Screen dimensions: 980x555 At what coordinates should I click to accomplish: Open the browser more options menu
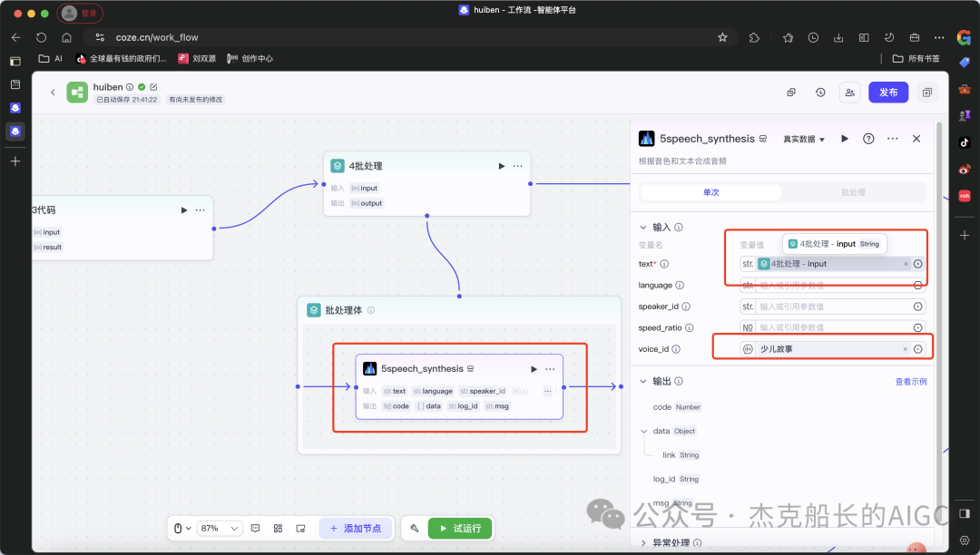pyautogui.click(x=939, y=37)
